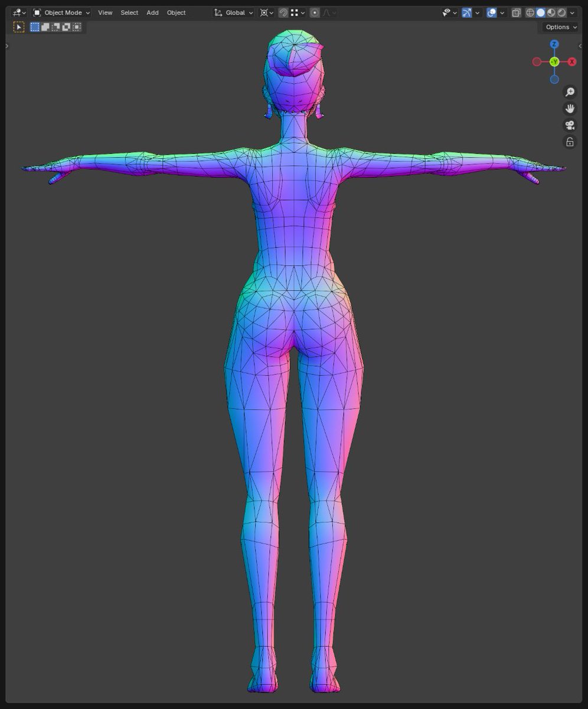The image size is (588, 709).
Task: Expand the toolbar region arrow
Action: coord(7,45)
